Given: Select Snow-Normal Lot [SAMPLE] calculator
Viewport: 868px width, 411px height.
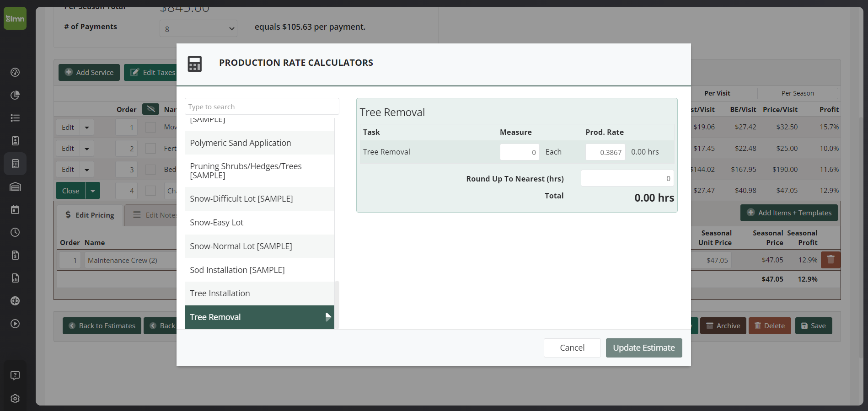Looking at the screenshot, I should (x=260, y=246).
